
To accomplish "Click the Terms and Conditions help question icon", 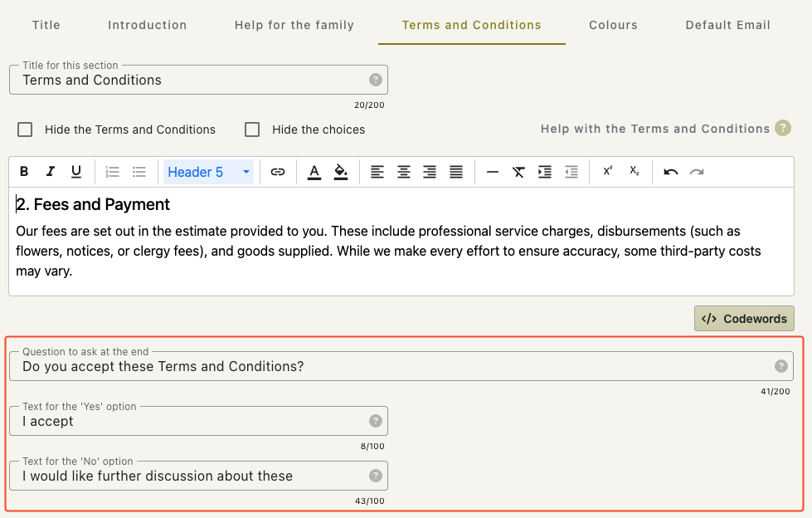I will pos(782,128).
